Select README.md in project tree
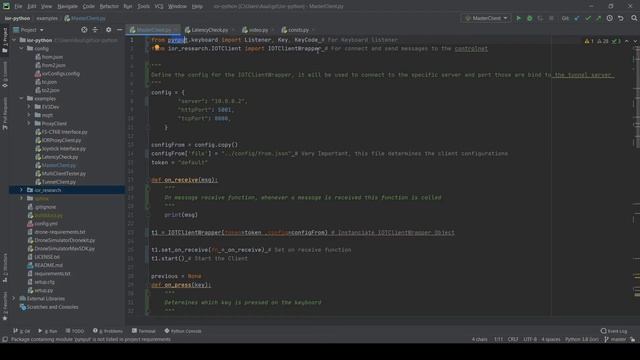Viewport: 640px width, 360px height. click(45, 265)
